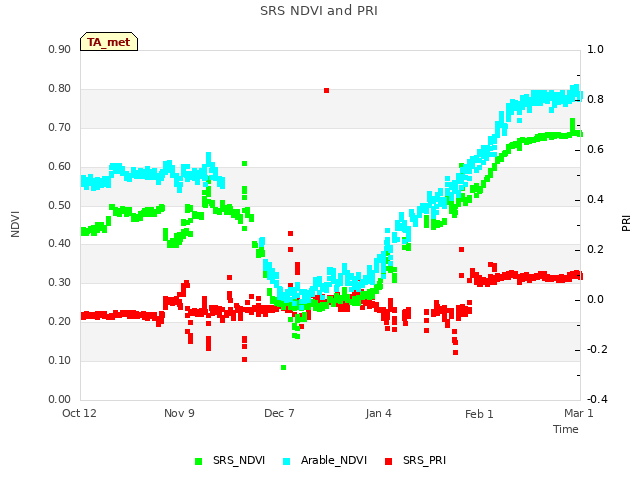Click the Arable_NDVI legend label
Image resolution: width=640 pixels, height=480 pixels.
[x=334, y=460]
